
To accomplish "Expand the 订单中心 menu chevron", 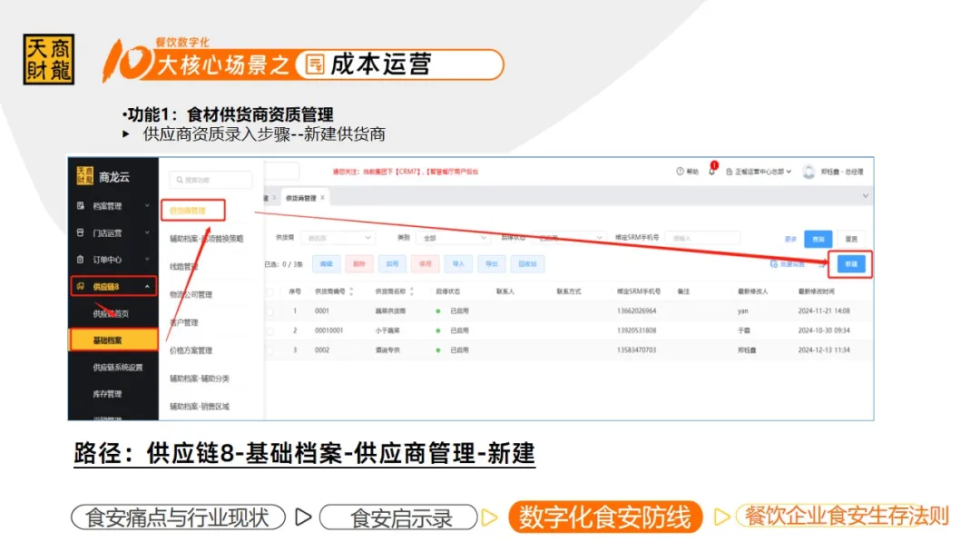I will pos(148,260).
